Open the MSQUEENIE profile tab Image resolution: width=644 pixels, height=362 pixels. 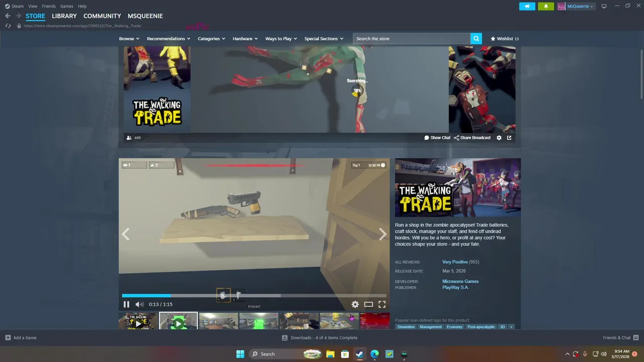pos(145,16)
